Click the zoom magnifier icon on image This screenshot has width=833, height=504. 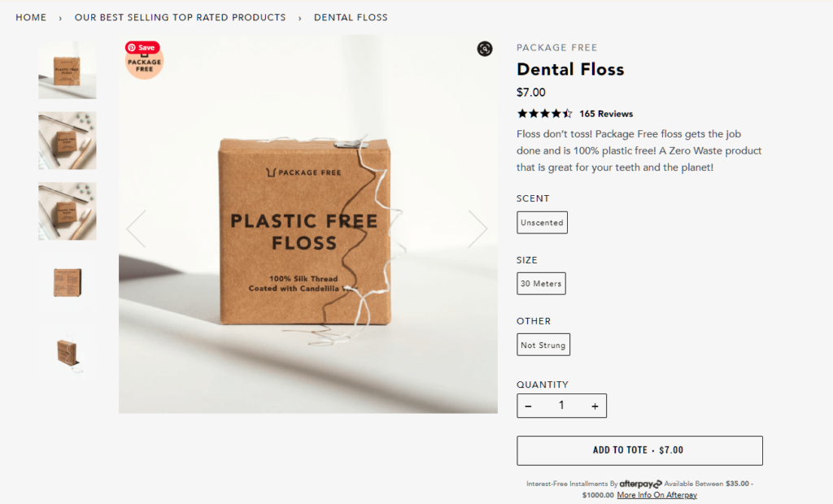pyautogui.click(x=485, y=49)
